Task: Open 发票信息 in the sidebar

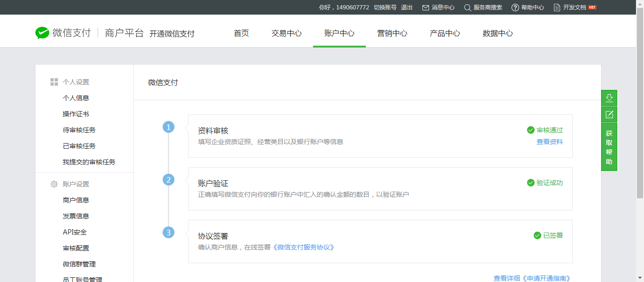Action: 76,216
